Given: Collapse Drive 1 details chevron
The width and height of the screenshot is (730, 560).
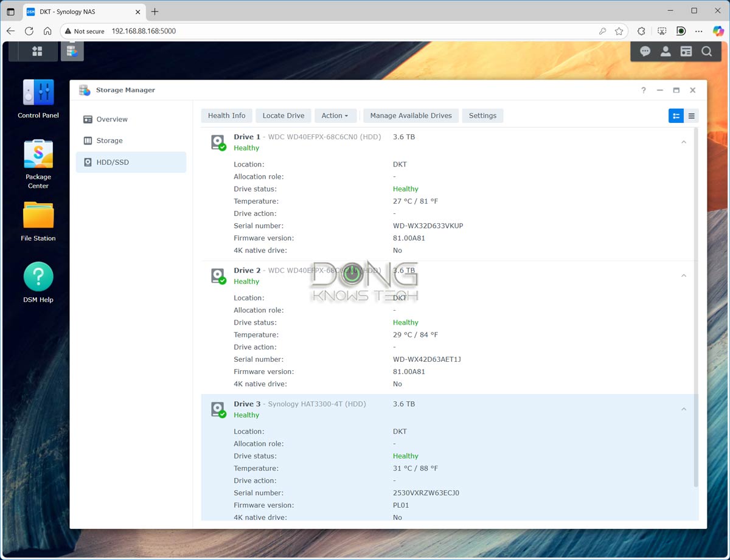Looking at the screenshot, I should point(684,142).
